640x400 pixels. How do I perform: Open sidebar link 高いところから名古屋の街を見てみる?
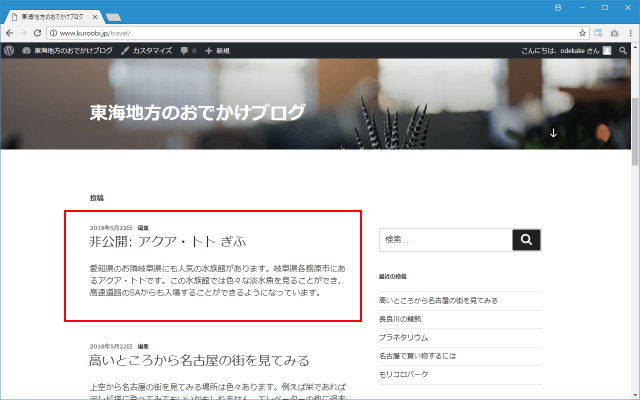point(438,300)
